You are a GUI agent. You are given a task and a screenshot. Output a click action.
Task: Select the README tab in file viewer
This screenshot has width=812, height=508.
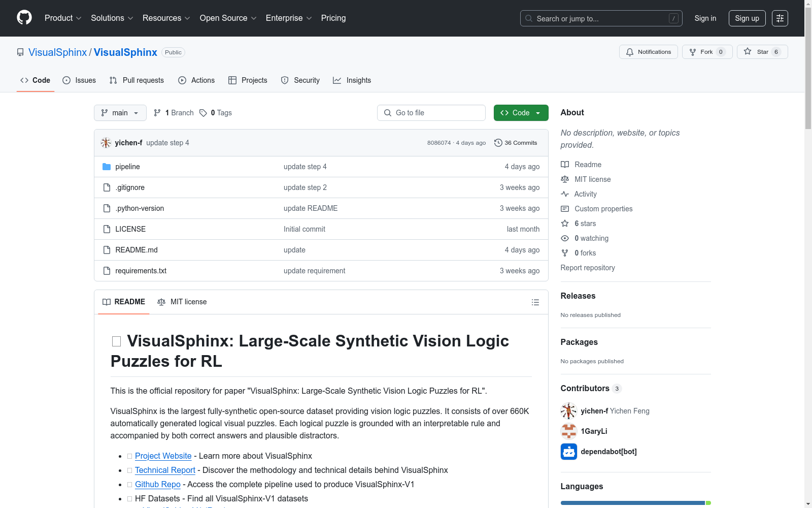pyautogui.click(x=124, y=302)
